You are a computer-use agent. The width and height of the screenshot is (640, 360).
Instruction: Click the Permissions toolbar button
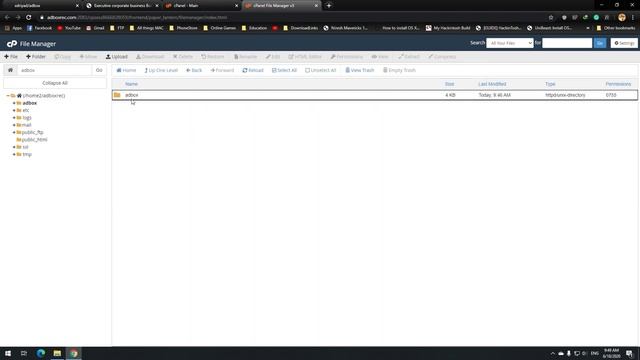(347, 57)
